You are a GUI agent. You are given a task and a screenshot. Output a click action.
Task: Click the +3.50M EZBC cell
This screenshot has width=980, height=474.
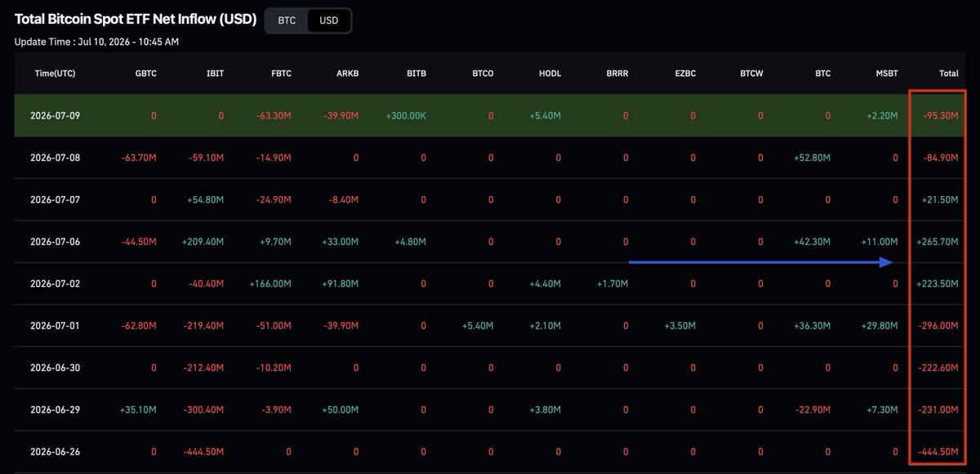680,326
